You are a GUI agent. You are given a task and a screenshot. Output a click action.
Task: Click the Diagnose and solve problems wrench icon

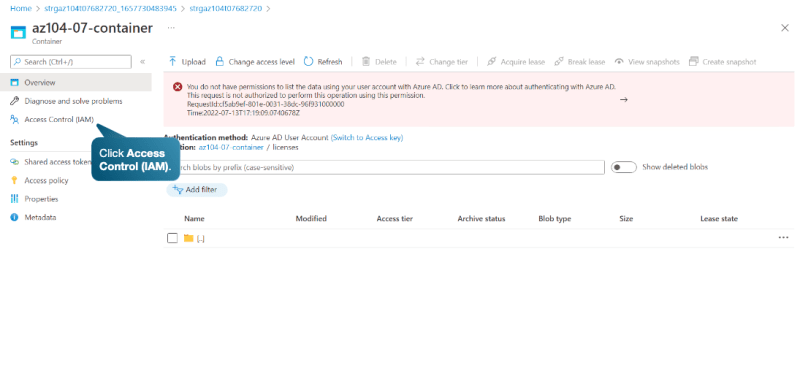click(x=14, y=101)
